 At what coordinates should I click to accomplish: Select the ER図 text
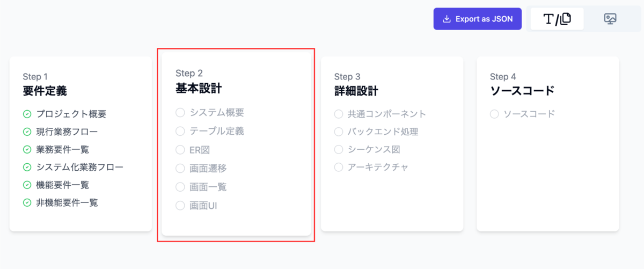pos(200,150)
